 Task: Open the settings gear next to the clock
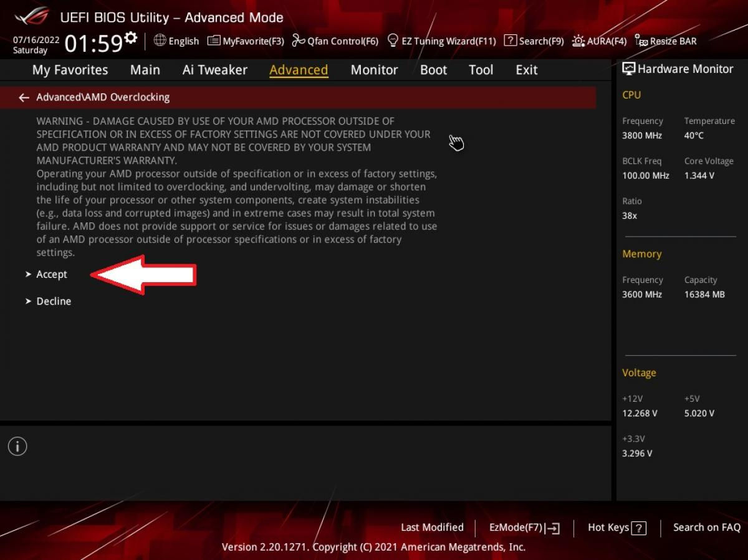(130, 38)
